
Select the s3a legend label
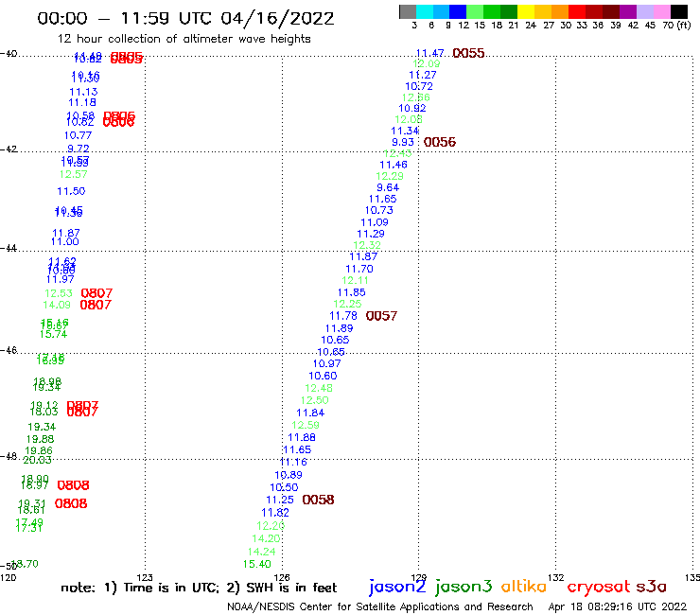click(x=651, y=587)
